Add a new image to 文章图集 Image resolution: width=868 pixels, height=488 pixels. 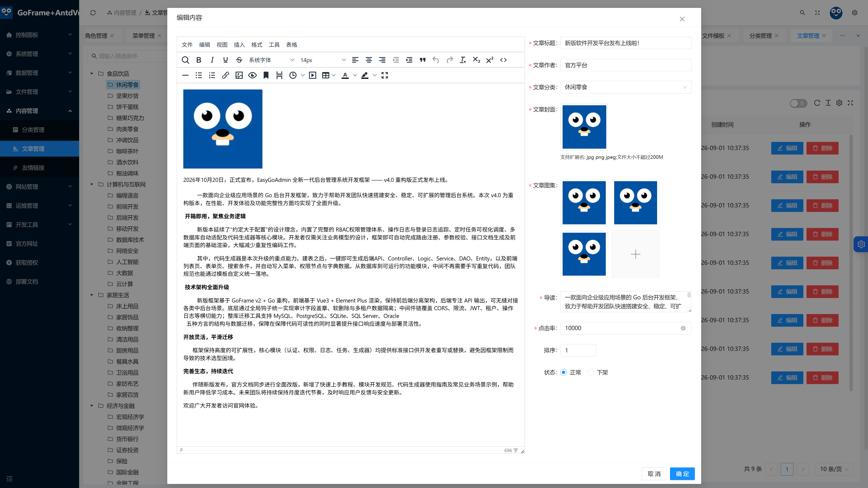point(635,254)
